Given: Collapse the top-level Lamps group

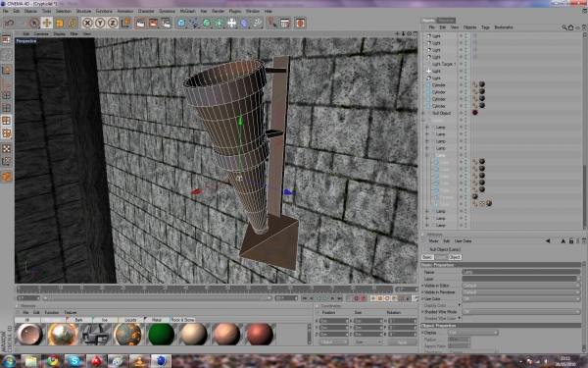Looking at the screenshot, I should coord(423,120).
